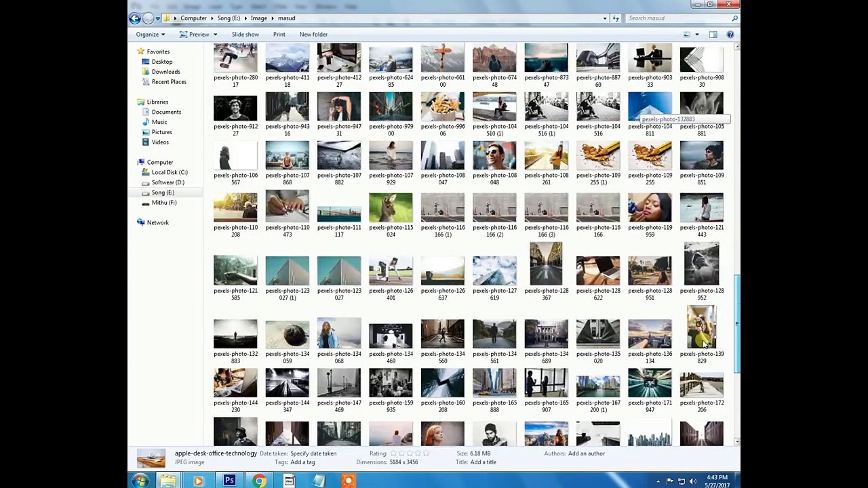Open Explorer Help question mark

coord(730,35)
